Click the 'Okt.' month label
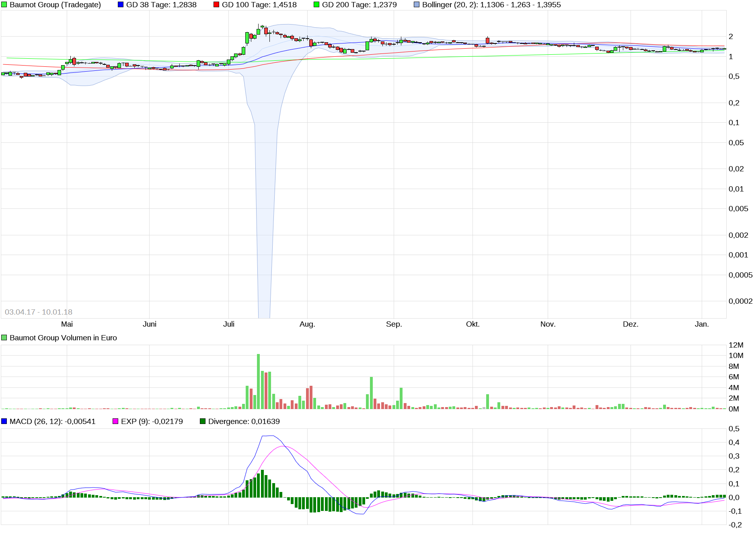 point(473,324)
